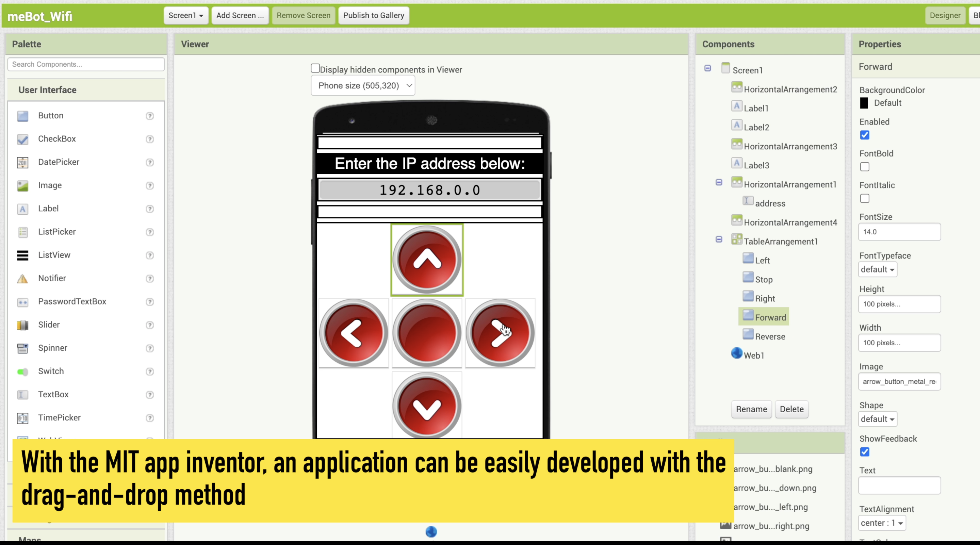Select the Button component in Palette

click(x=50, y=115)
